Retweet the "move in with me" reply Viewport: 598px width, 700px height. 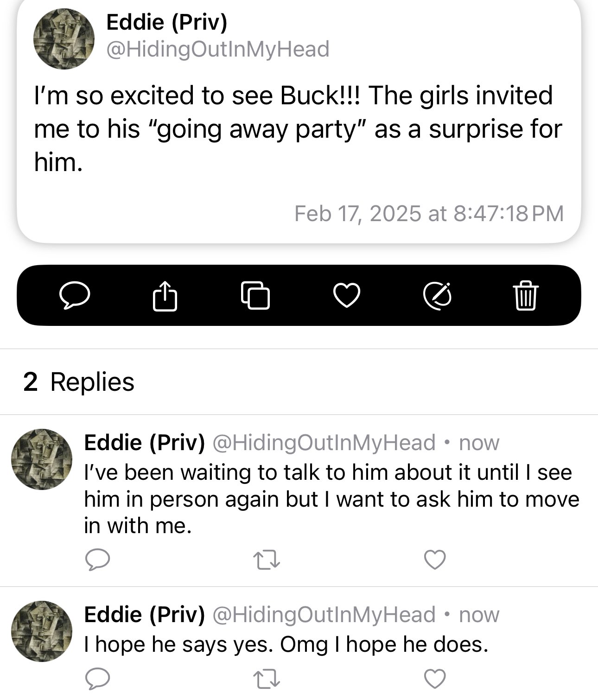click(x=267, y=560)
